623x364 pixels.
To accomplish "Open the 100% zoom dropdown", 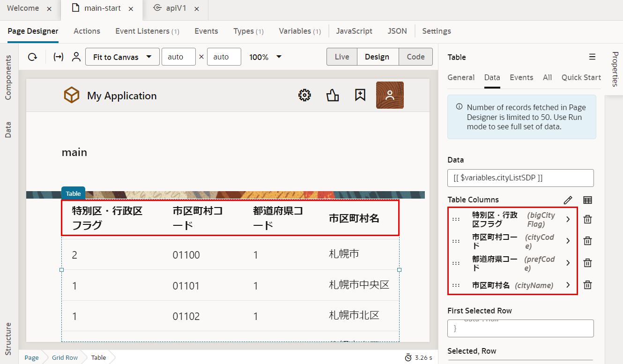I will [266, 57].
